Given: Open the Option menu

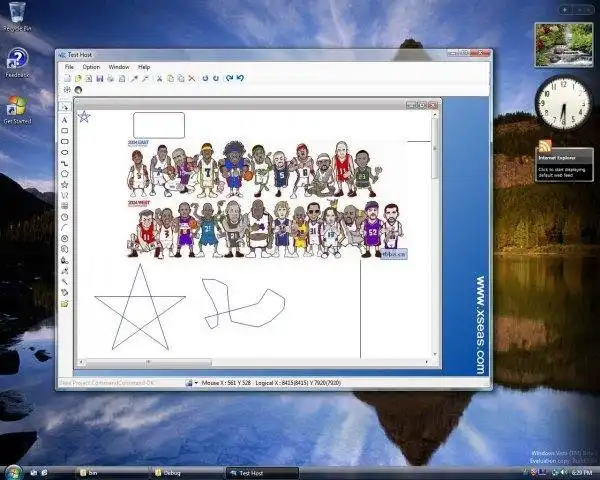Looking at the screenshot, I should point(91,67).
